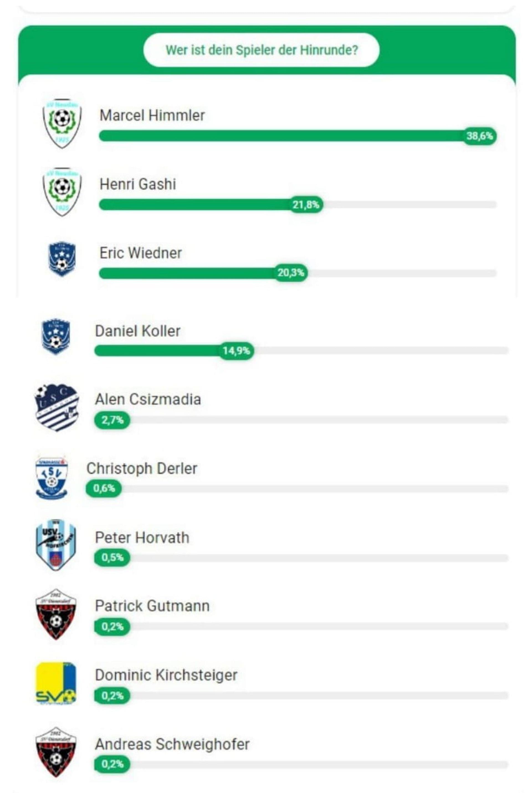Click the 38,6% badge on Himmler's bar
532x793 pixels.
pos(479,136)
